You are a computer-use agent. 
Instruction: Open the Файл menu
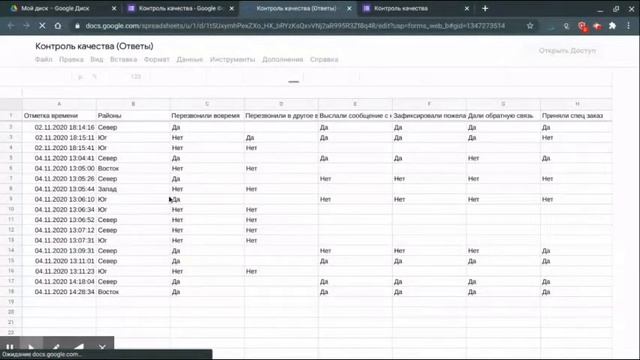point(44,60)
